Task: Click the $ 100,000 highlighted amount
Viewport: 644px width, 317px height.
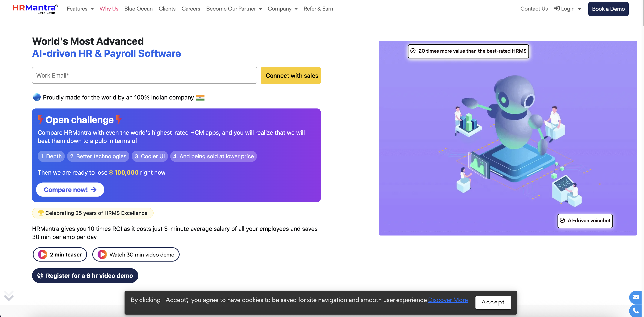Action: click(123, 173)
